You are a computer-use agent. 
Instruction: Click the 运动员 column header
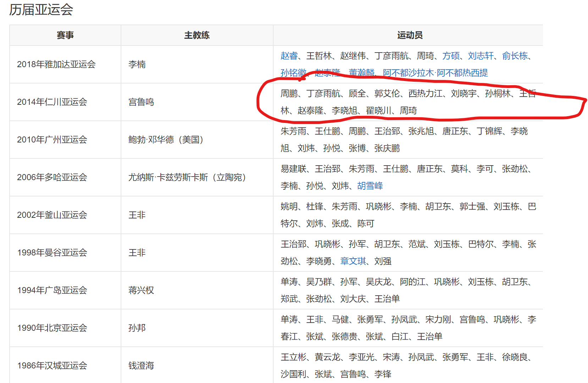[x=410, y=35]
